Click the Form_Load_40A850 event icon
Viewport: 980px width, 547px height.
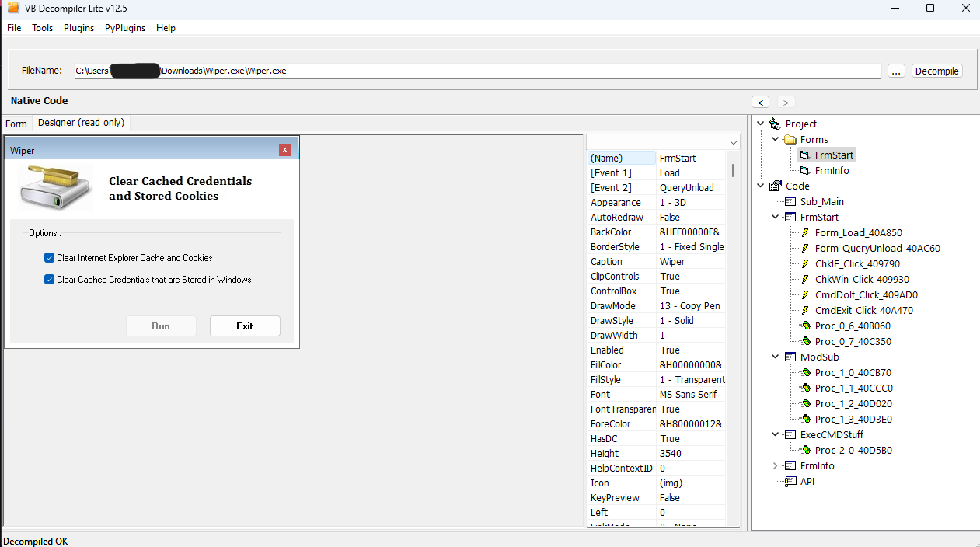coord(805,233)
